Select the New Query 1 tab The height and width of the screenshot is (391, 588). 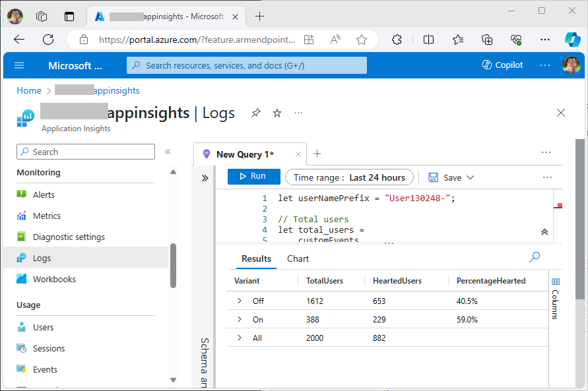(x=245, y=154)
